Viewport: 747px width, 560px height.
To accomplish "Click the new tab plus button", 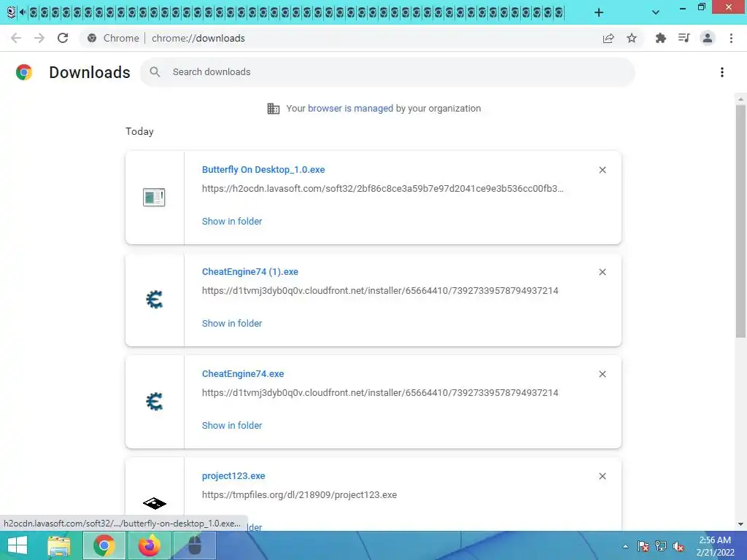I will click(x=599, y=12).
